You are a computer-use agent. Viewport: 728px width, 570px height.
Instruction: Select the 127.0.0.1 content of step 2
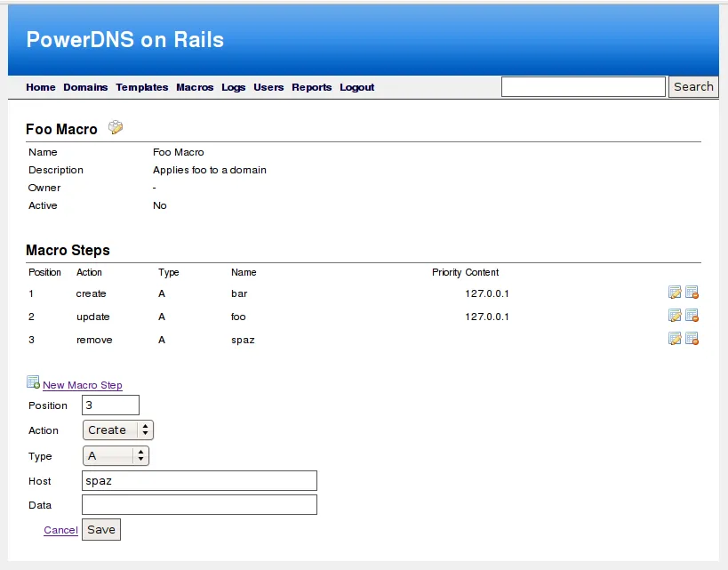click(486, 317)
